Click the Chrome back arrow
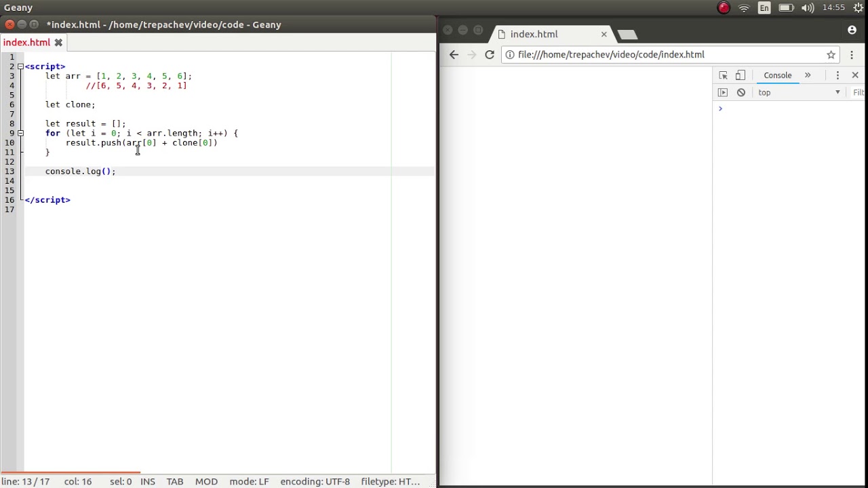 coord(454,54)
